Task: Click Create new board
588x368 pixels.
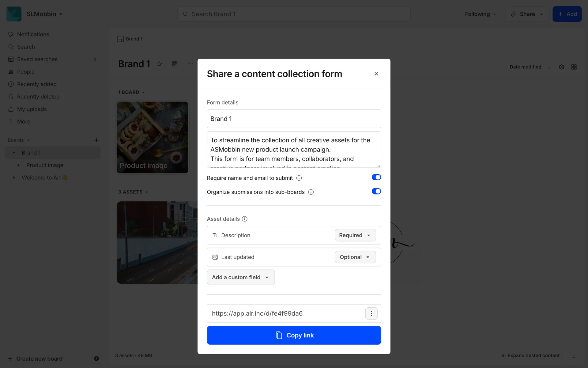Action: click(39, 358)
